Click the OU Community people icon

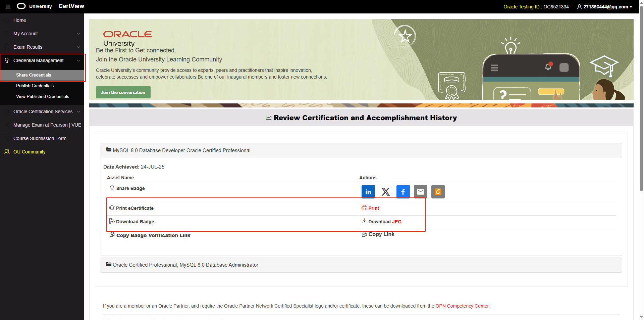pyautogui.click(x=7, y=152)
